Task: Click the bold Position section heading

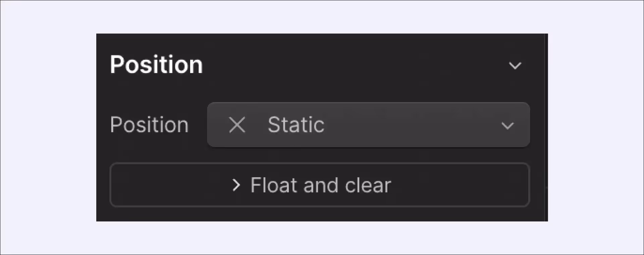Action: (156, 64)
